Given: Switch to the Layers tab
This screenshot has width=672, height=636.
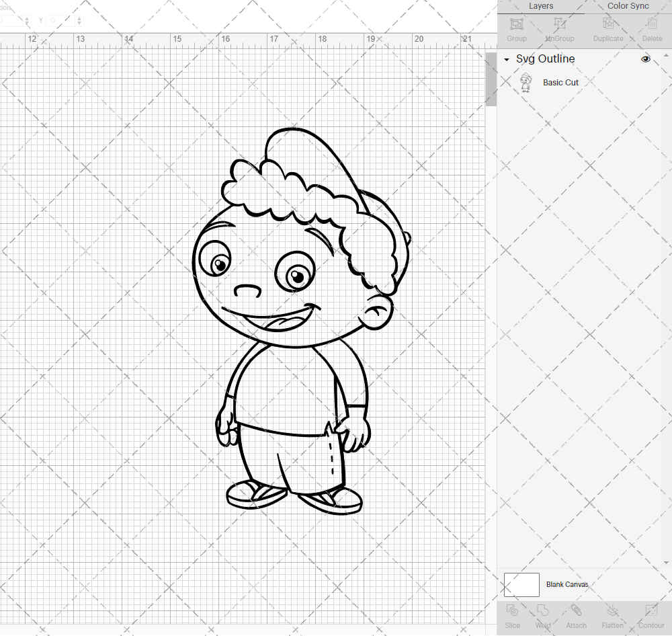Looking at the screenshot, I should 541,6.
